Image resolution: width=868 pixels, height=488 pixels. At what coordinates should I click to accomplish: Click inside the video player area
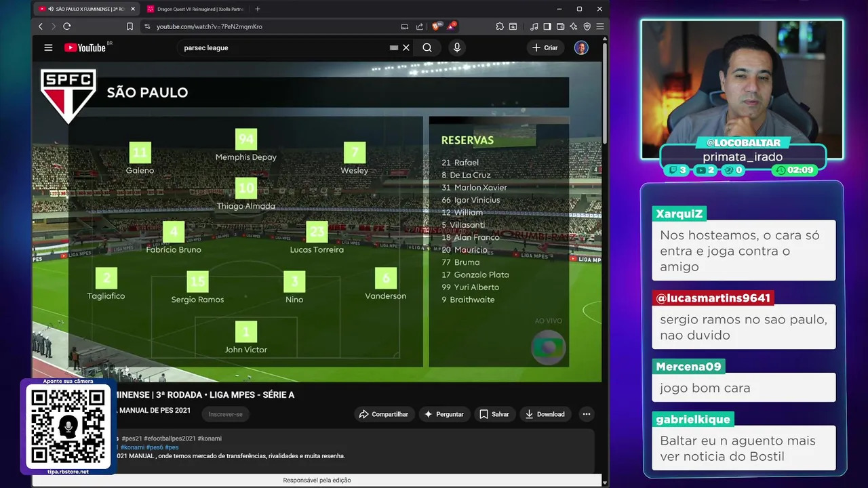[x=317, y=222]
